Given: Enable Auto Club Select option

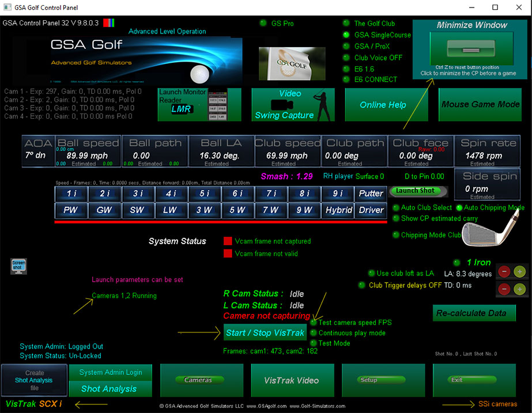Looking at the screenshot, I should (396, 207).
